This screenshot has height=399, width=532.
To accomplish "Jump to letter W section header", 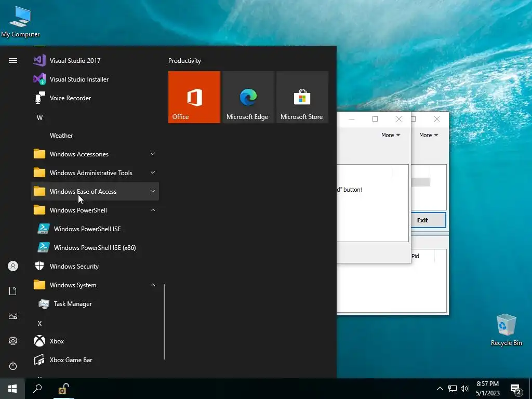I will (39, 118).
